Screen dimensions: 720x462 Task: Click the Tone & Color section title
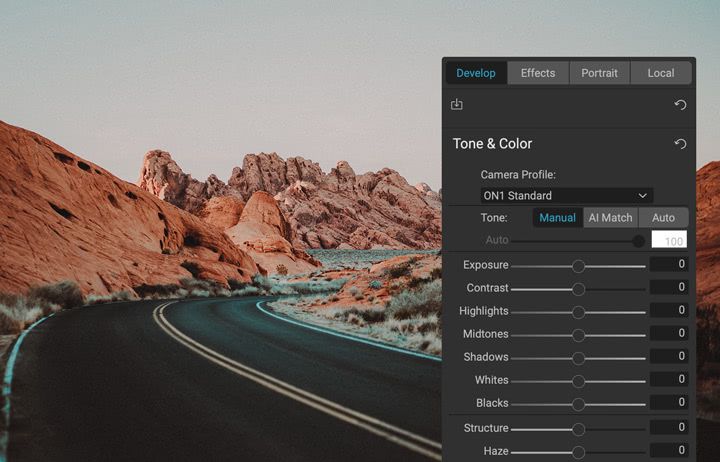pos(492,144)
